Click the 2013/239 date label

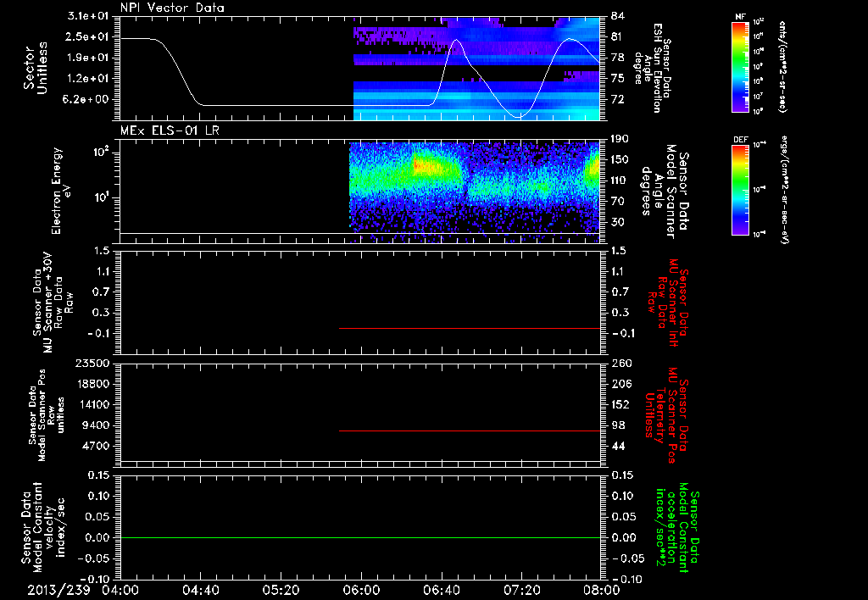[58, 591]
